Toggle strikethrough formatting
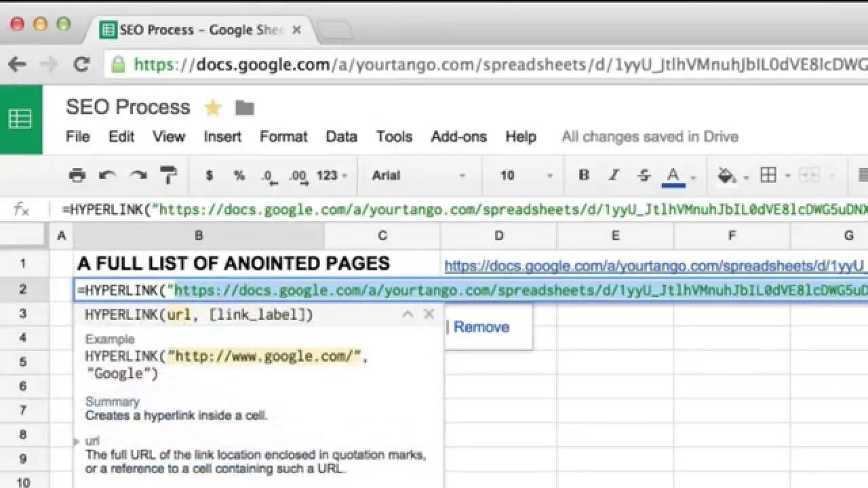Screen dimensions: 868x488 pyautogui.click(x=644, y=176)
